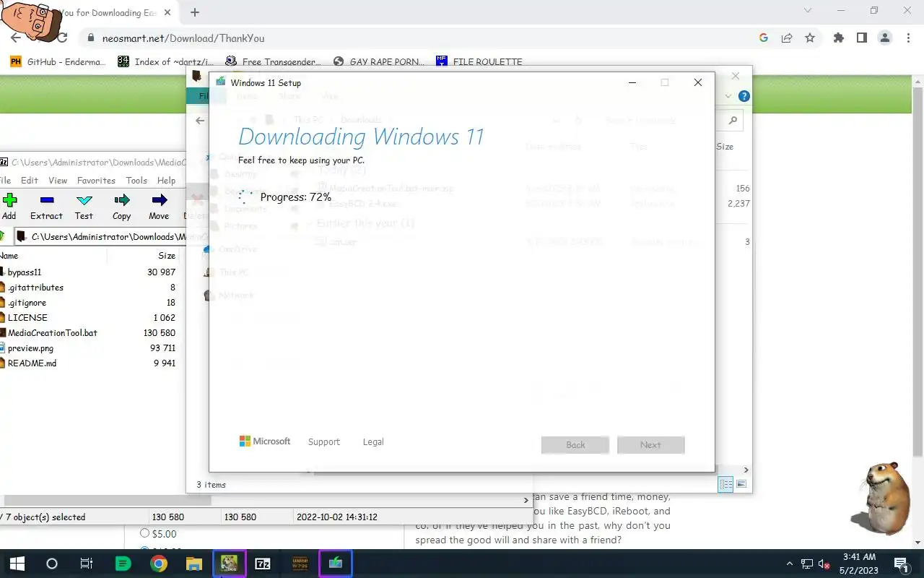Select the .gitattributes file in 7-Zip
The image size is (924, 578).
35,288
